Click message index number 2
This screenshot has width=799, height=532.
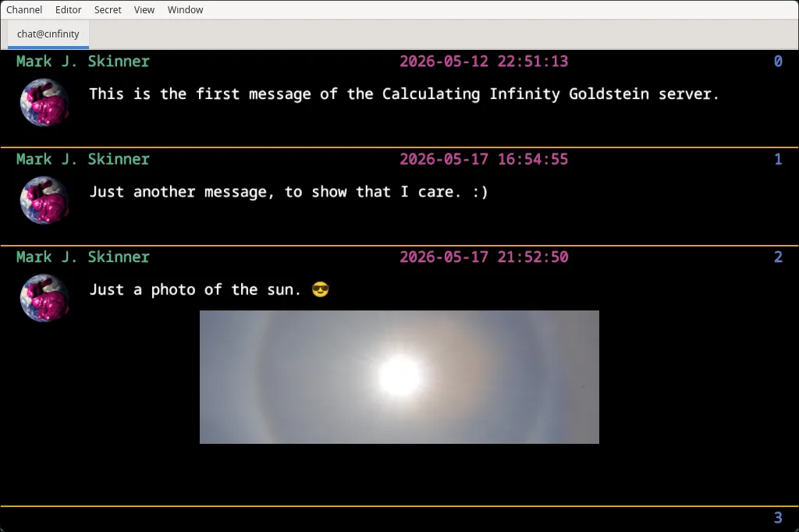click(778, 257)
